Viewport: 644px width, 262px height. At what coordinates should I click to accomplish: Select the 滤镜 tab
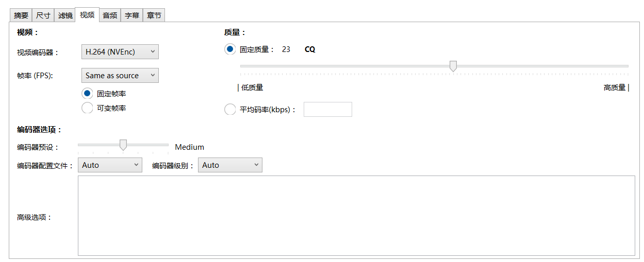pos(65,15)
